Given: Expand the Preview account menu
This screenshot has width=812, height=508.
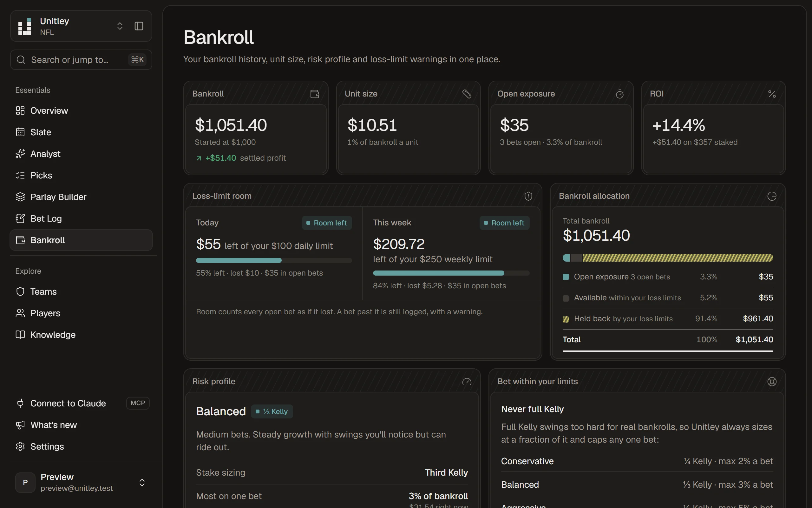Looking at the screenshot, I should [x=81, y=483].
